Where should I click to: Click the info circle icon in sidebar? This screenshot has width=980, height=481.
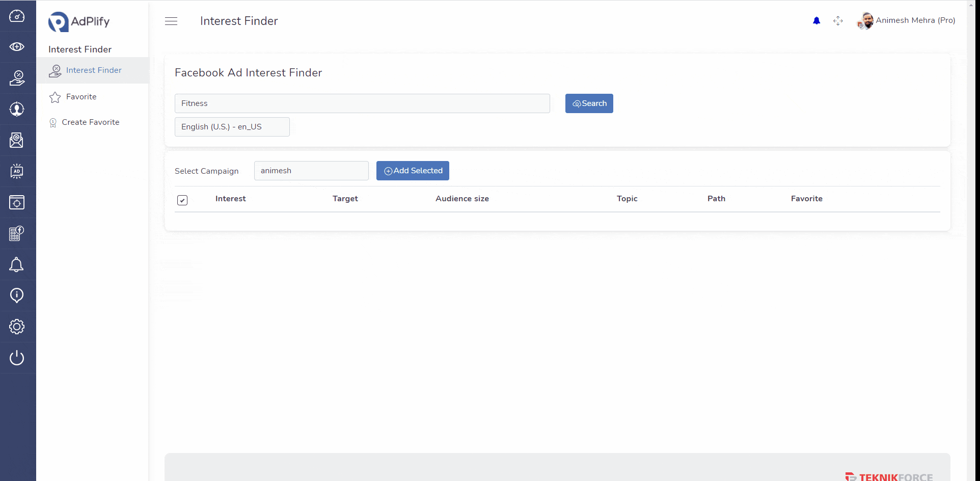coord(17,296)
